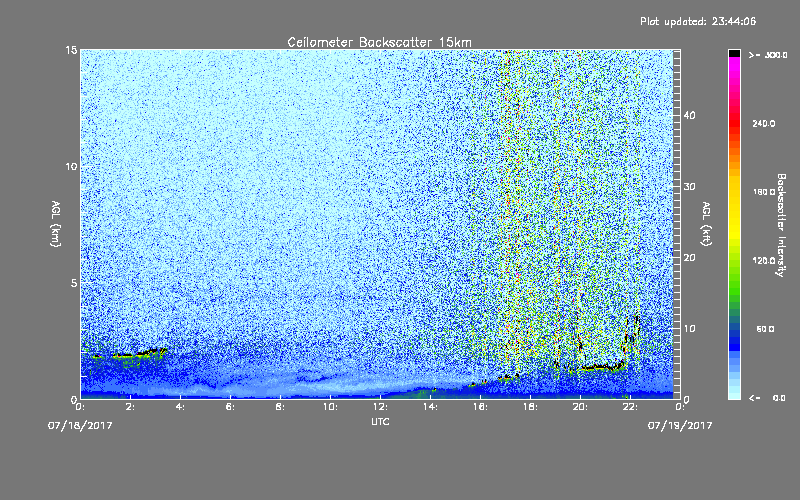
Task: Click the colorbar value 240.0
Action: [x=764, y=124]
